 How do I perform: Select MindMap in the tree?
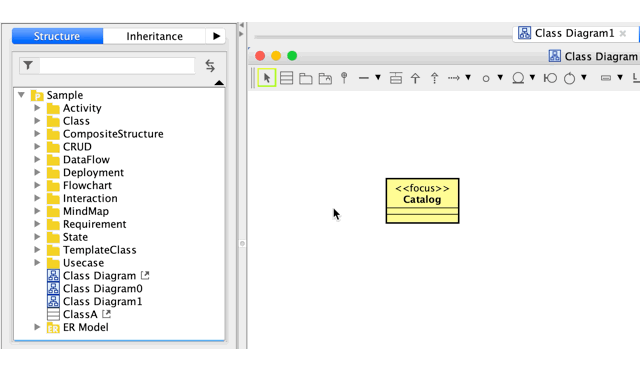[86, 211]
